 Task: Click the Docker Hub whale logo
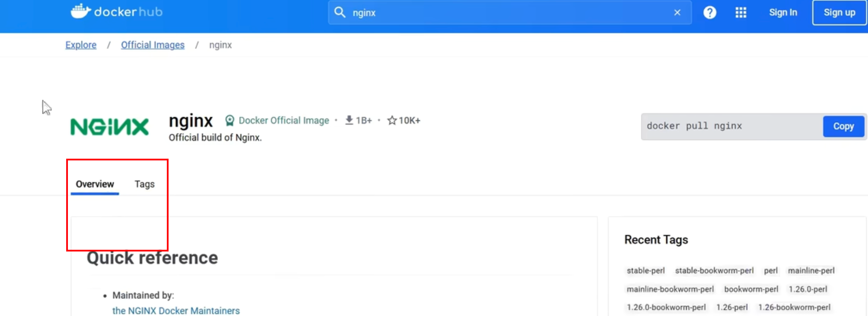[x=81, y=11]
